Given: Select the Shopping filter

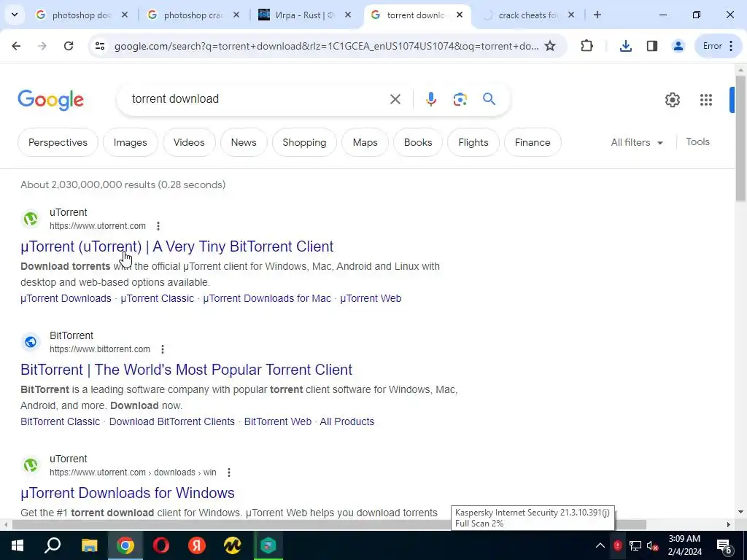Looking at the screenshot, I should [x=304, y=142].
